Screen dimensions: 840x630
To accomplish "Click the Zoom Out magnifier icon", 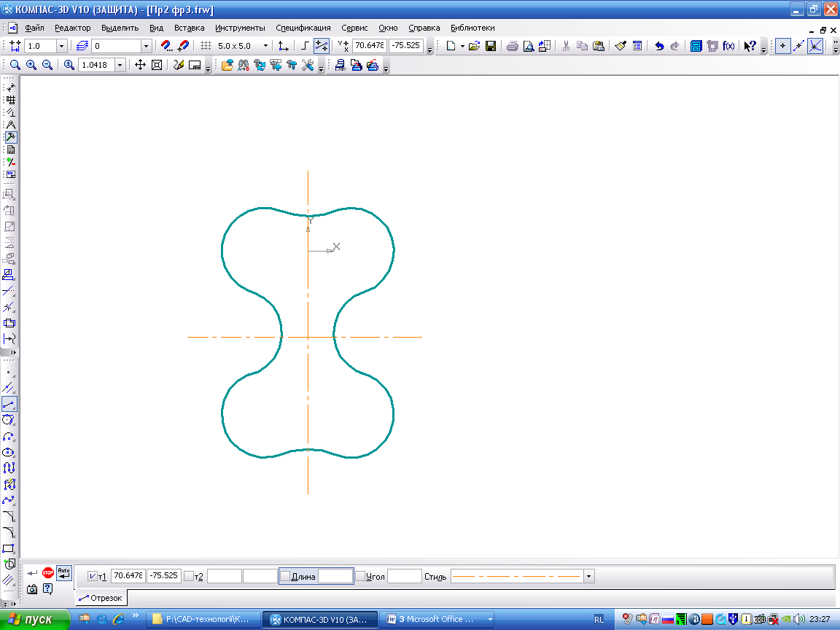I will tap(47, 65).
